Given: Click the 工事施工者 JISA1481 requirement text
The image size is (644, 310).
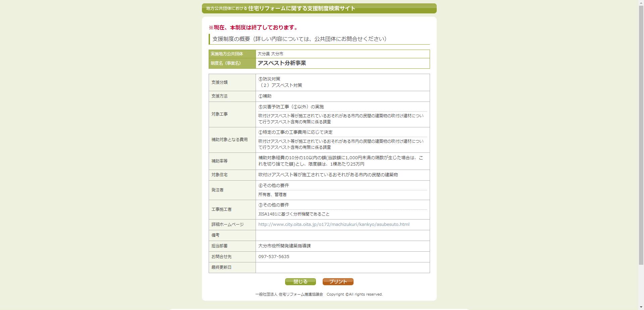Looking at the screenshot, I should point(294,214).
